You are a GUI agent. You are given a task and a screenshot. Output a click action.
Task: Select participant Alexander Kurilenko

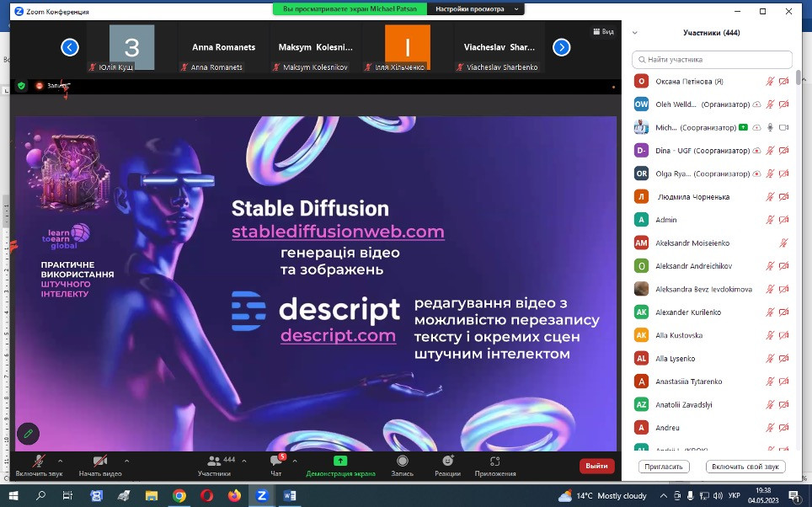click(x=712, y=312)
